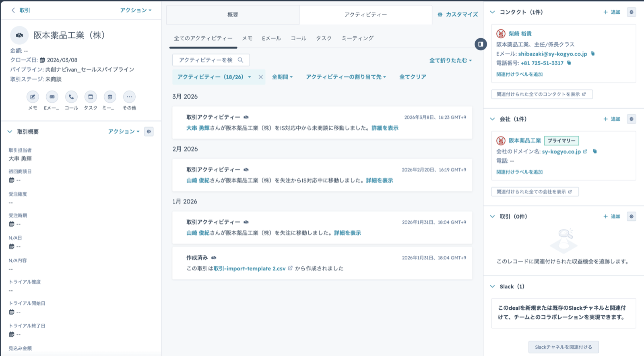Collapse the 取引 (0件) section chevron

pos(492,217)
